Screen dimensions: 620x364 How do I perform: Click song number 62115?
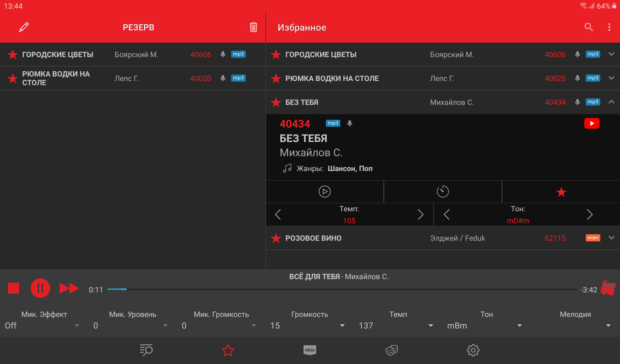pyautogui.click(x=555, y=238)
